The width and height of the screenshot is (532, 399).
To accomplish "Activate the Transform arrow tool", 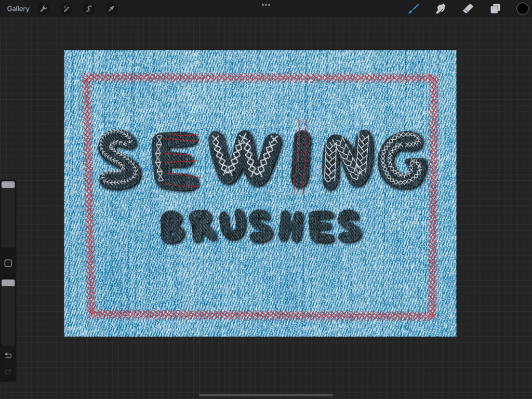I will (111, 9).
